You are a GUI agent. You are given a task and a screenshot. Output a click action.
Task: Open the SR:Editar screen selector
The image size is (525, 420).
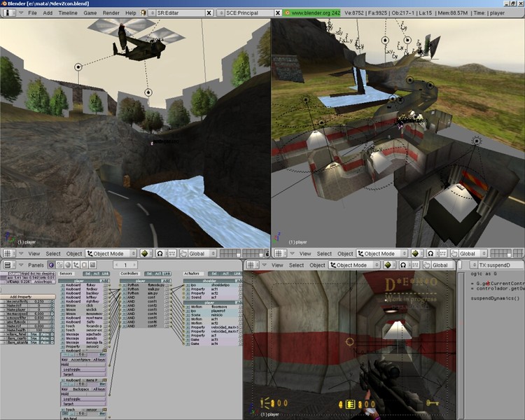152,13
